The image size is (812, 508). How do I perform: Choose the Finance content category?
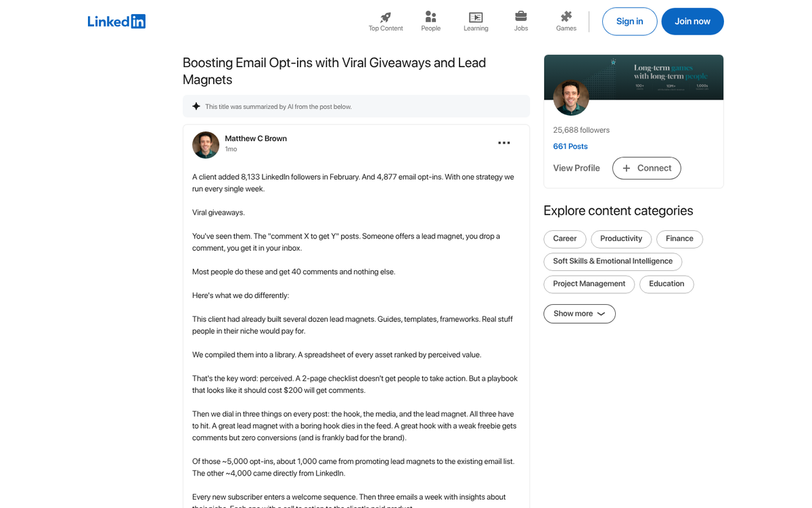(679, 238)
